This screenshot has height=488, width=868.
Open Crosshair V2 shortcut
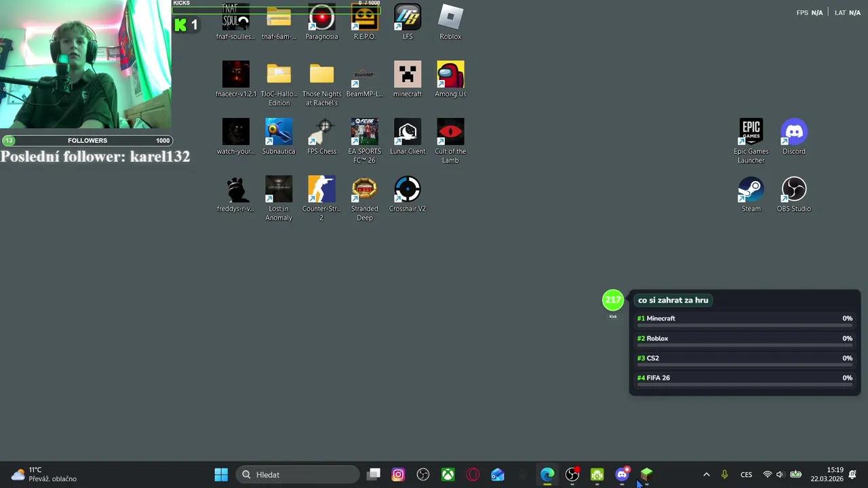pyautogui.click(x=408, y=195)
